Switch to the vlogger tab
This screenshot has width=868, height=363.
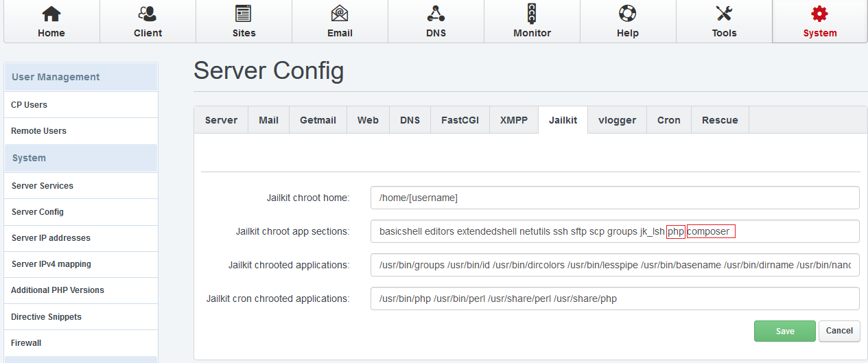click(617, 120)
